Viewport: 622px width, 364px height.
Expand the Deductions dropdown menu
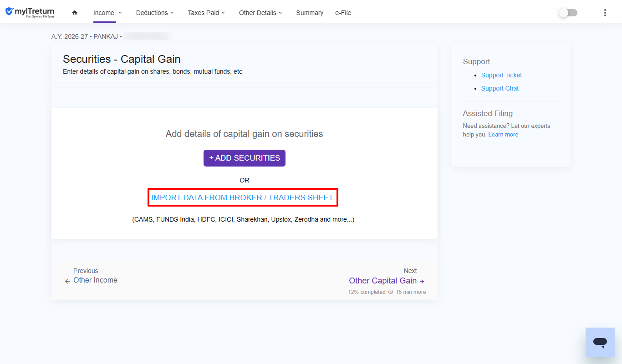[155, 13]
